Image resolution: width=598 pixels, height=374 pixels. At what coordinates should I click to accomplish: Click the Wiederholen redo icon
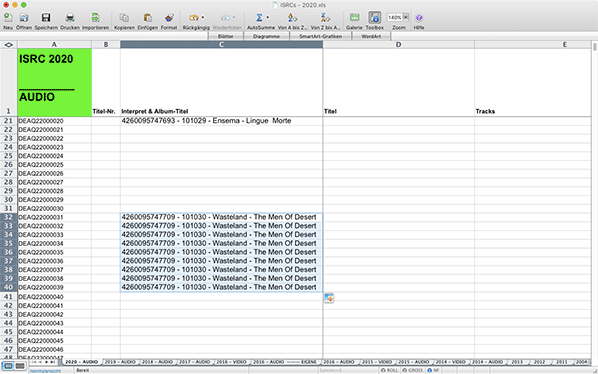(225, 18)
